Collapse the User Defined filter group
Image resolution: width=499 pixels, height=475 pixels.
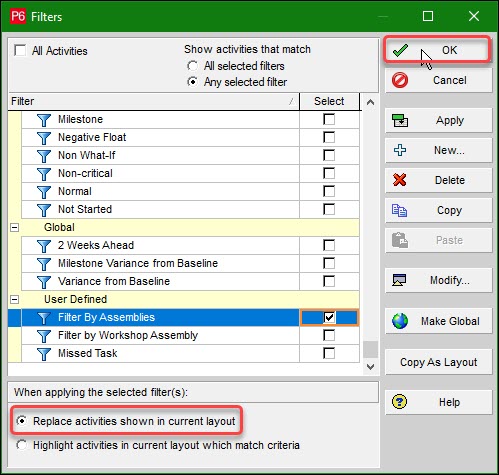coord(15,300)
